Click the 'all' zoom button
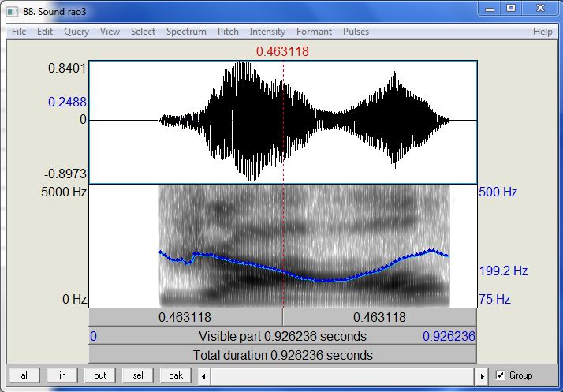The width and height of the screenshot is (563, 392). tap(24, 375)
